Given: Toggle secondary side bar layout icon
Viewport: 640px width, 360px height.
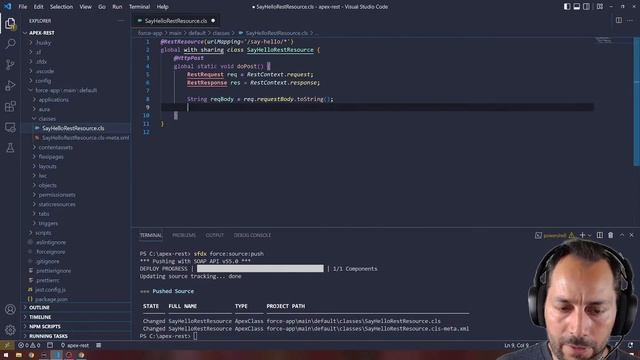Looking at the screenshot, I should (x=587, y=7).
